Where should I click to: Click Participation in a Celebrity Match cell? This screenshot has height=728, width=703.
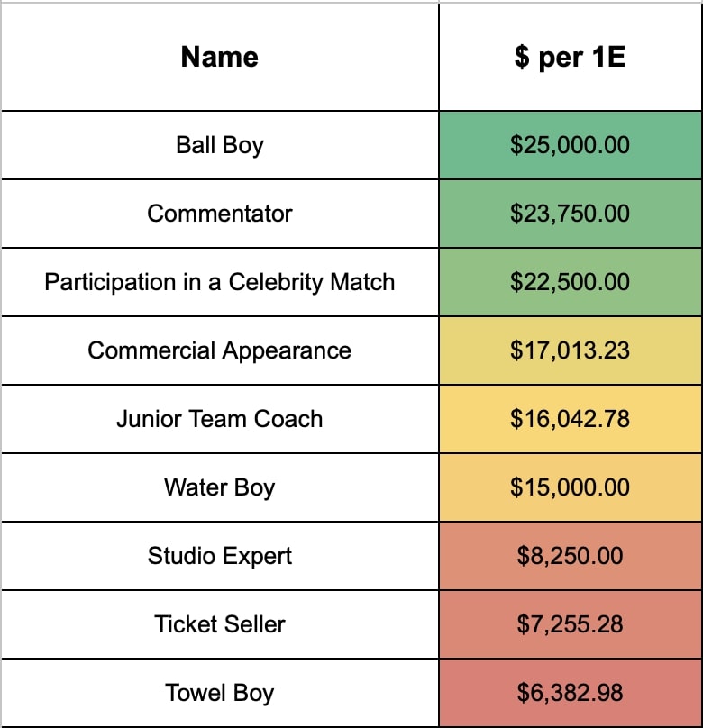point(220,282)
